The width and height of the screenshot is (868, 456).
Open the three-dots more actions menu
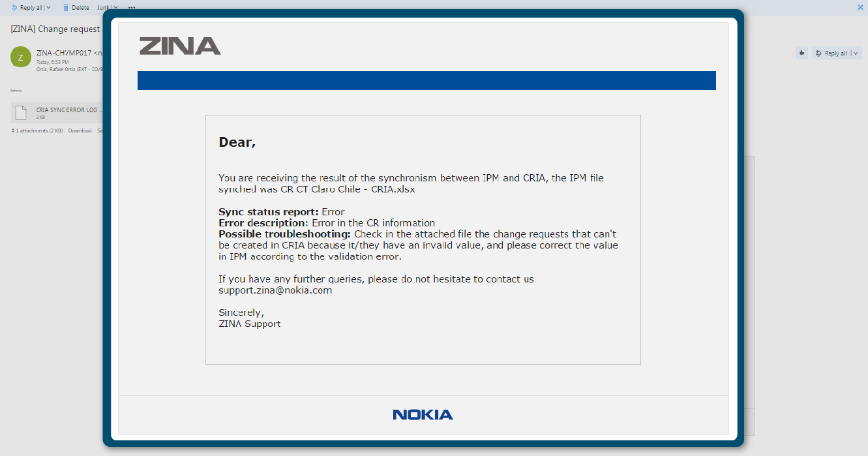(132, 8)
